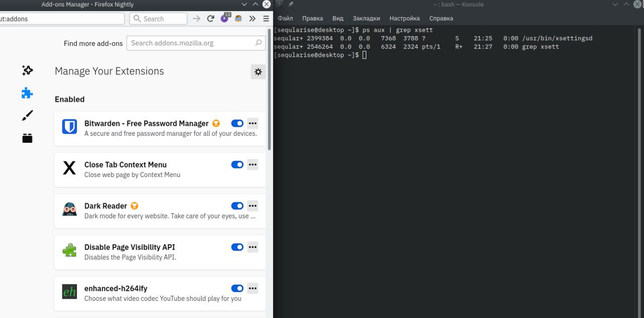Click the Bitwarden description text
Screen dimensions: 644x318
(171, 133)
